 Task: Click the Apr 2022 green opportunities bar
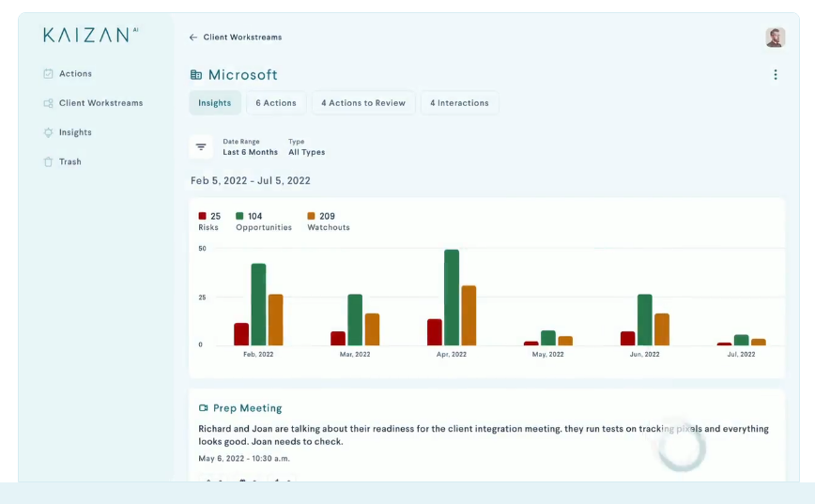[452, 298]
